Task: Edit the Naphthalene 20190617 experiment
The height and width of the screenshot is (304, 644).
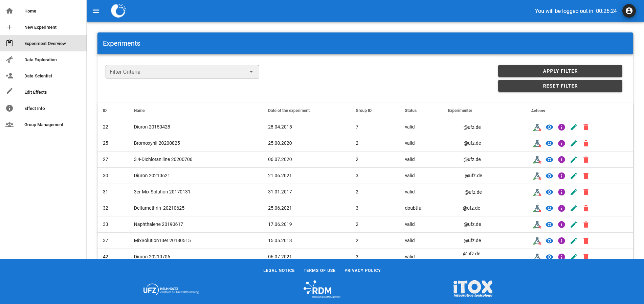Action: click(x=574, y=225)
